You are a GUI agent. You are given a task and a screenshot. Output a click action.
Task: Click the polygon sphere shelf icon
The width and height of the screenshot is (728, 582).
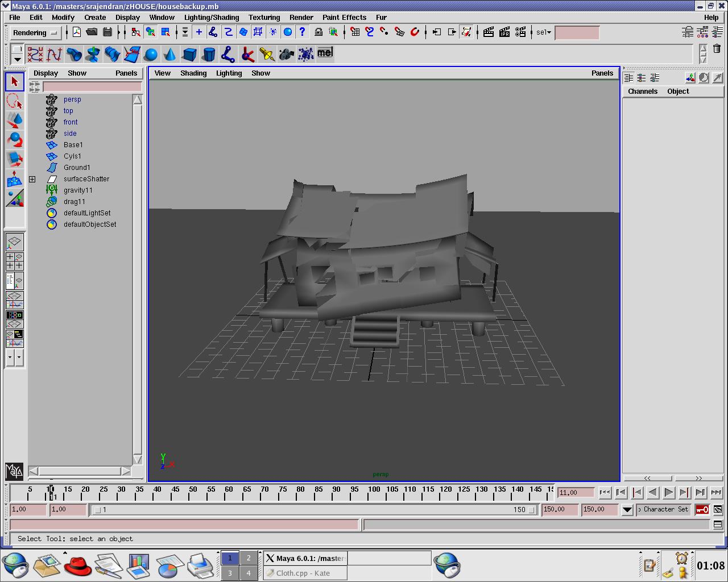pos(151,55)
